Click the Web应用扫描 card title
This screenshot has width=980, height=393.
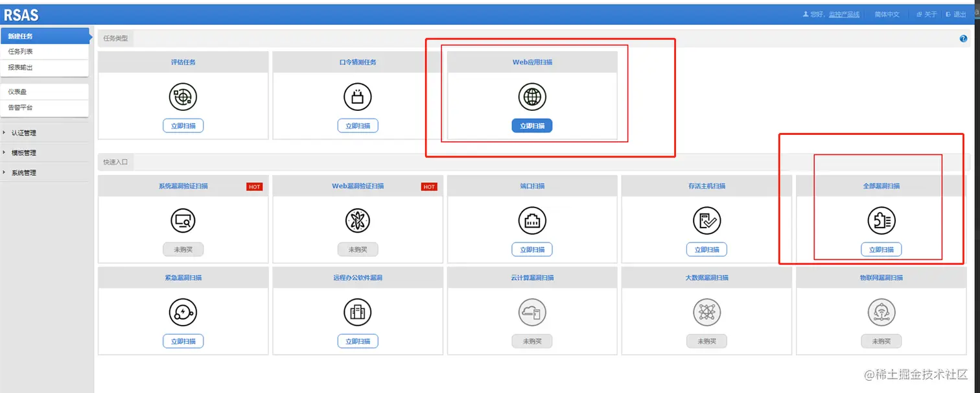coord(532,62)
